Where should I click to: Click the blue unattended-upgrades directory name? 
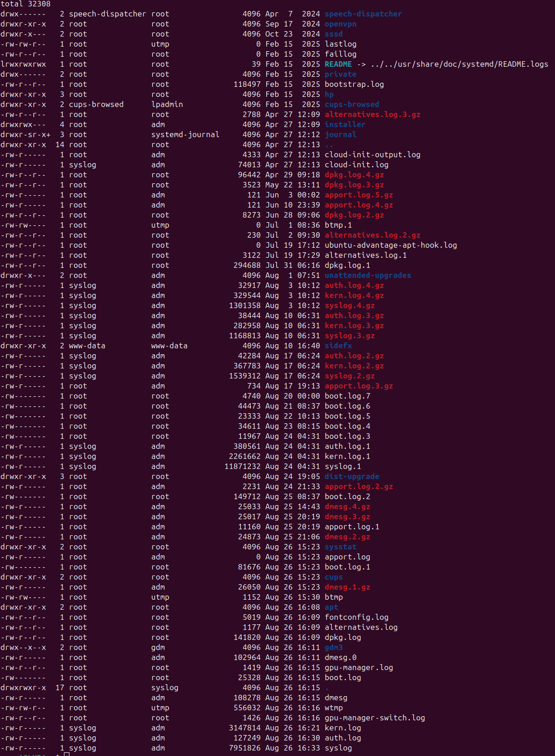coord(368,276)
